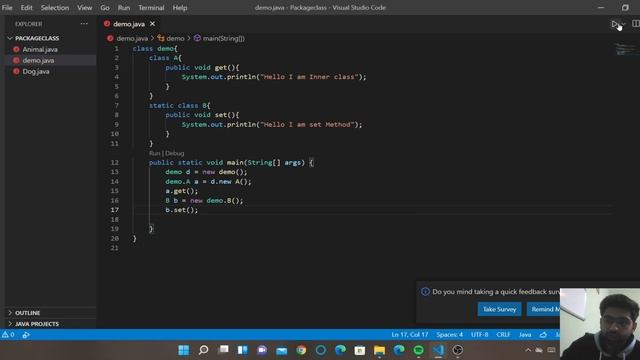640x360 pixels.
Task: Open File Explorer from taskbar
Action: [379, 350]
